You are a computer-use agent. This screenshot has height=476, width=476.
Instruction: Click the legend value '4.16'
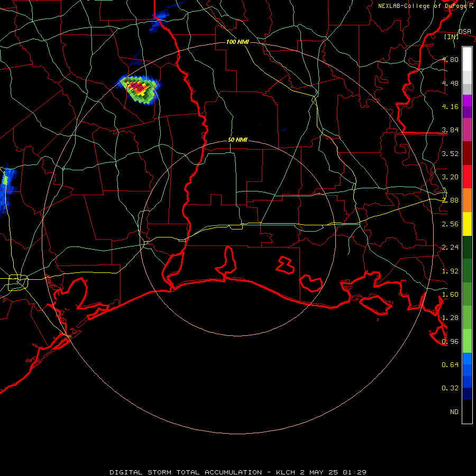450,106
